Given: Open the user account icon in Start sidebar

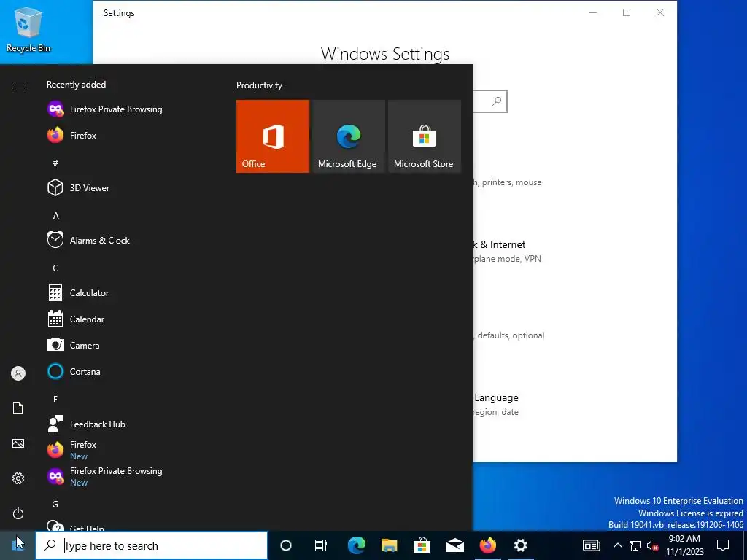Looking at the screenshot, I should (x=18, y=373).
